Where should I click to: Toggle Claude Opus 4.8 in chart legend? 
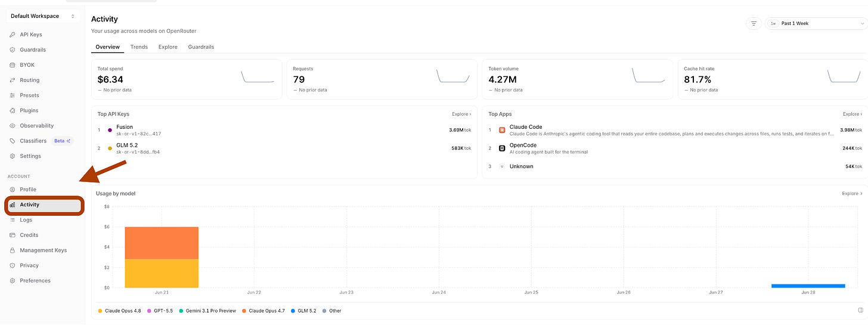(119, 311)
